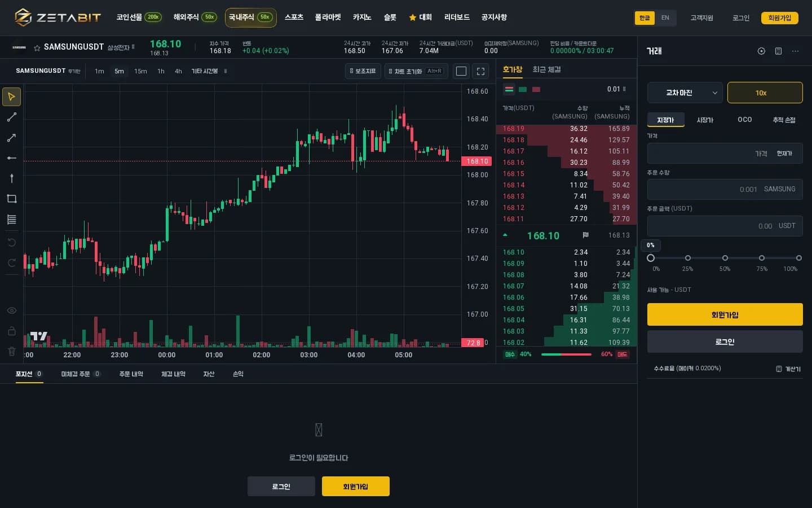Focus the 주문 금액 USDT amount field
Screen dimensions: 812x508
(x=725, y=226)
